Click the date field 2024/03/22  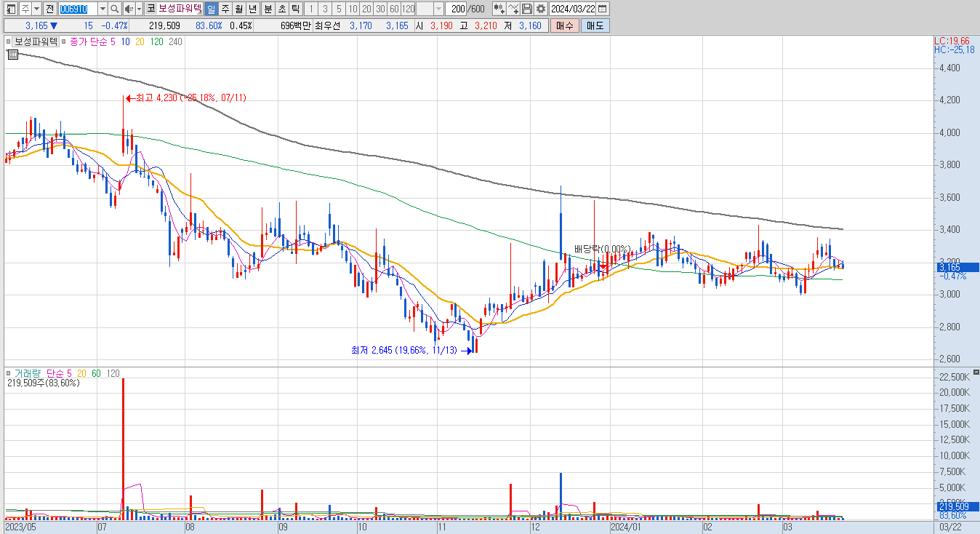[573, 9]
